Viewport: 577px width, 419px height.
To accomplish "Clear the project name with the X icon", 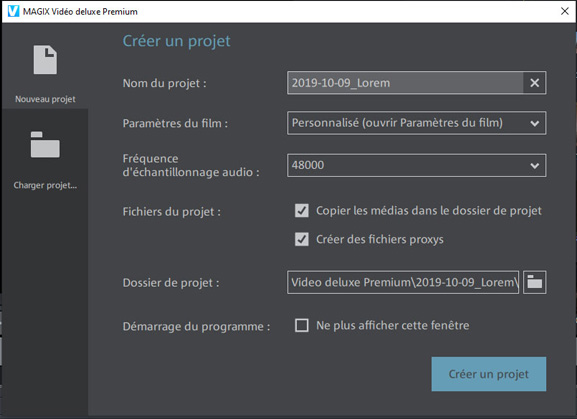I will [x=535, y=83].
